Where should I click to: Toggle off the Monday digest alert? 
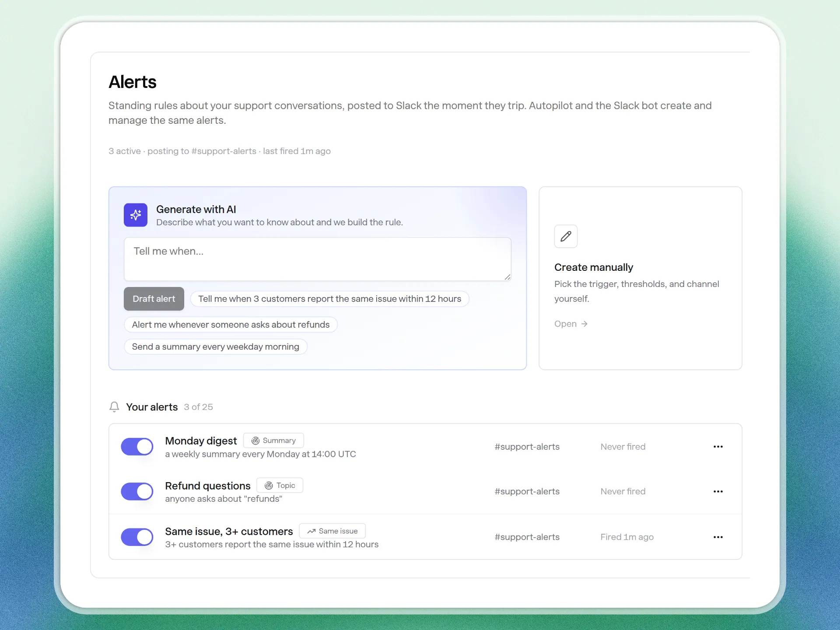click(137, 447)
